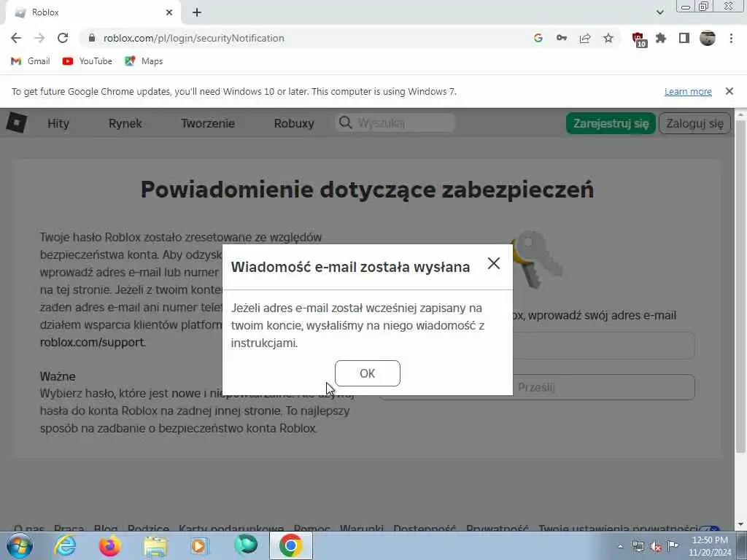Open File Explorer from the taskbar

(155, 546)
